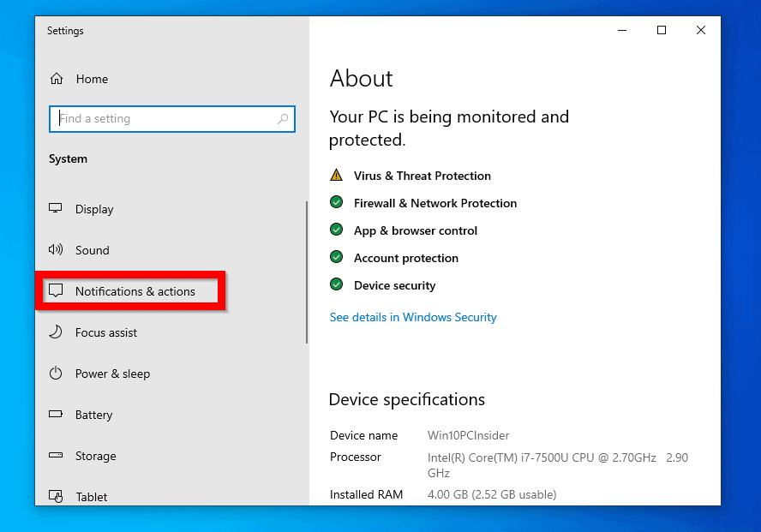Click the Settings window title text

[x=65, y=31]
